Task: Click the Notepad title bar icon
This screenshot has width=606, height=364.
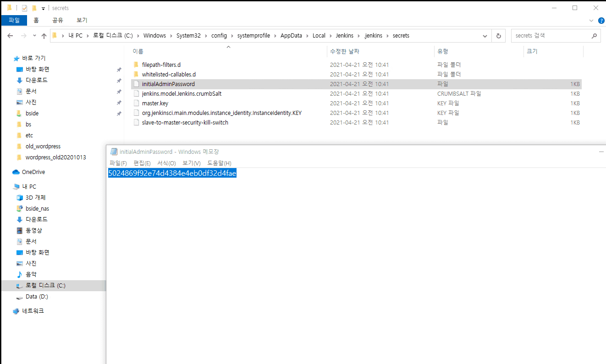Action: coord(114,152)
